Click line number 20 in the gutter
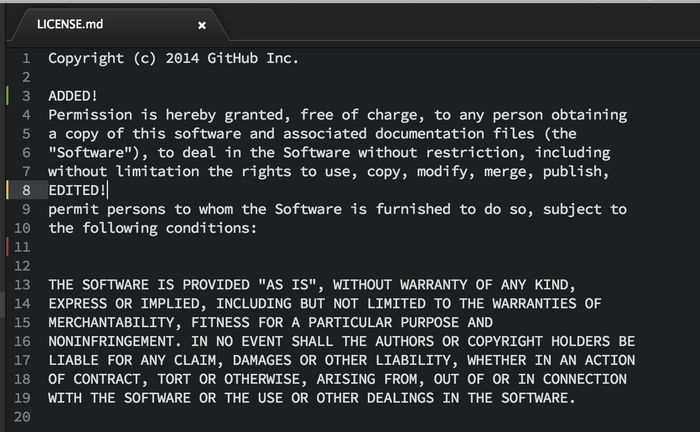 point(24,416)
